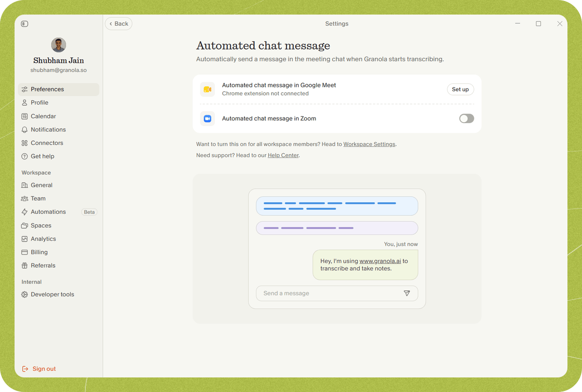Click the Internal section header
Screen dimensions: 582x392
pos(32,282)
